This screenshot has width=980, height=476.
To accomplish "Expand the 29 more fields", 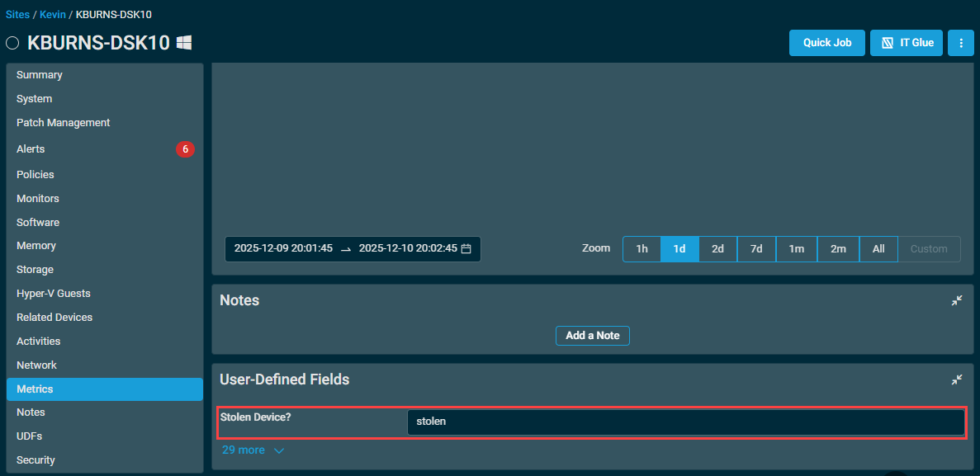I will pyautogui.click(x=253, y=450).
